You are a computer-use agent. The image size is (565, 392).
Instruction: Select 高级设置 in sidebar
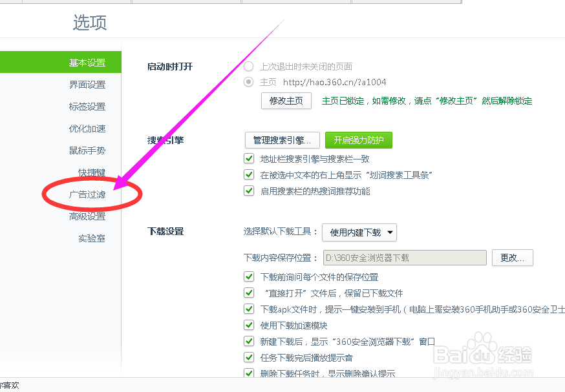pos(87,216)
